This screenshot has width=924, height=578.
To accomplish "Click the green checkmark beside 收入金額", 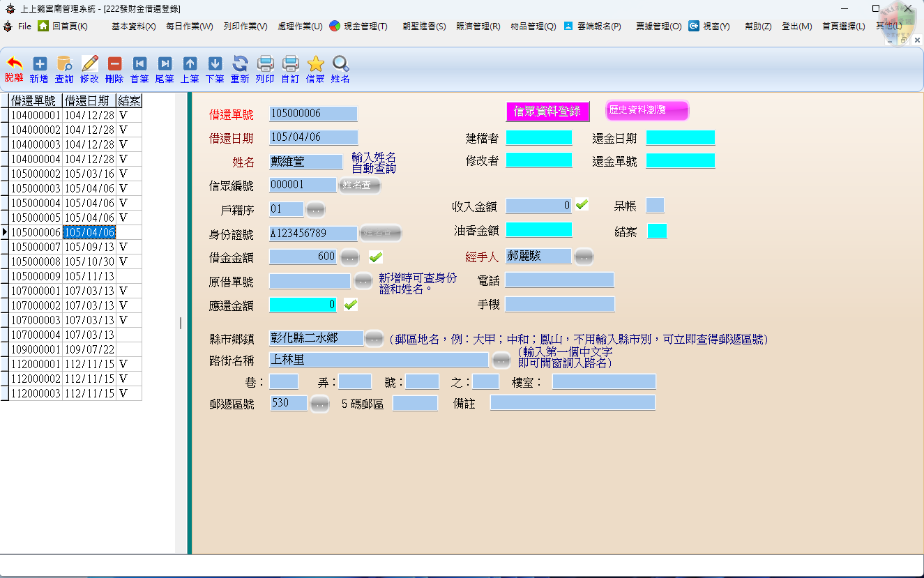I will pos(582,205).
